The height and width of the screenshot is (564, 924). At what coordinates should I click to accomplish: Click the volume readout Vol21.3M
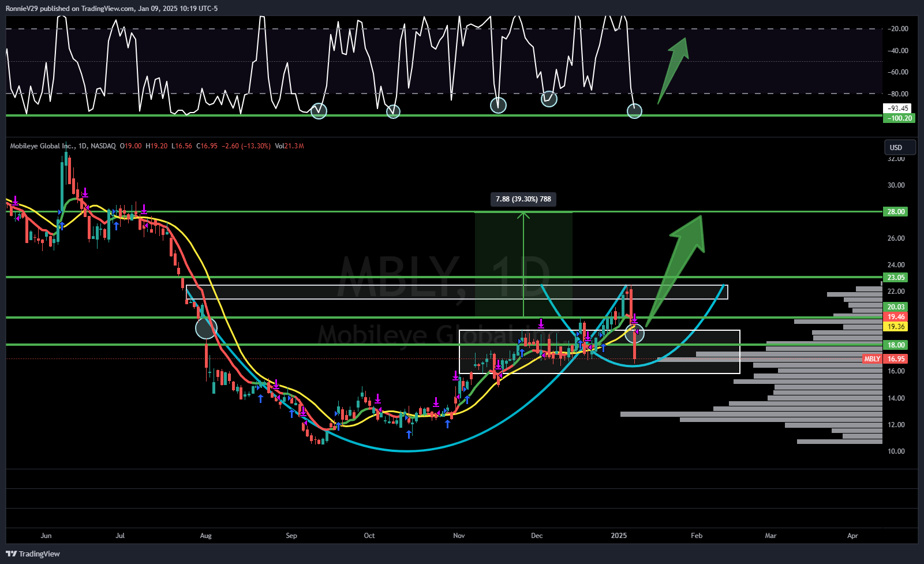(289, 146)
